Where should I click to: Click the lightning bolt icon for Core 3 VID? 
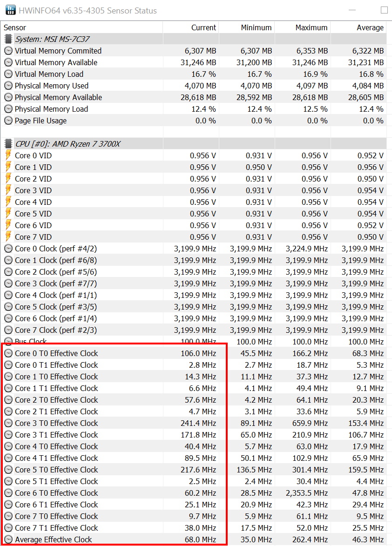[x=8, y=190]
